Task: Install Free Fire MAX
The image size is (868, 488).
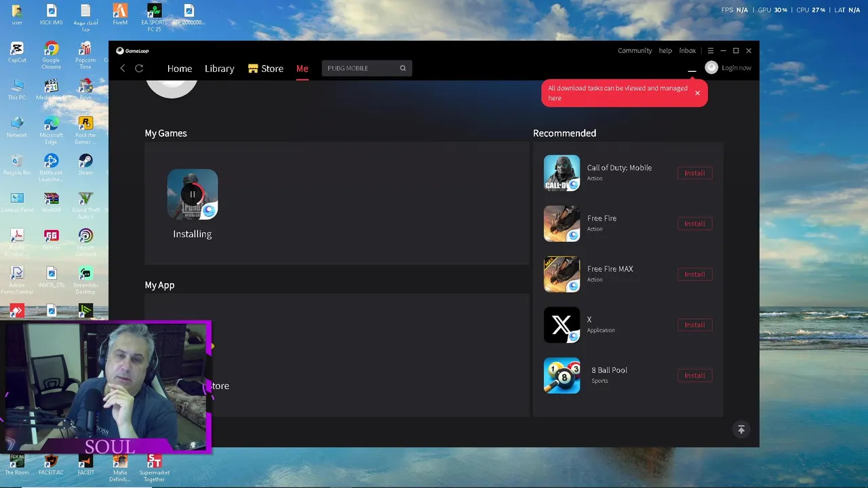Action: (694, 274)
